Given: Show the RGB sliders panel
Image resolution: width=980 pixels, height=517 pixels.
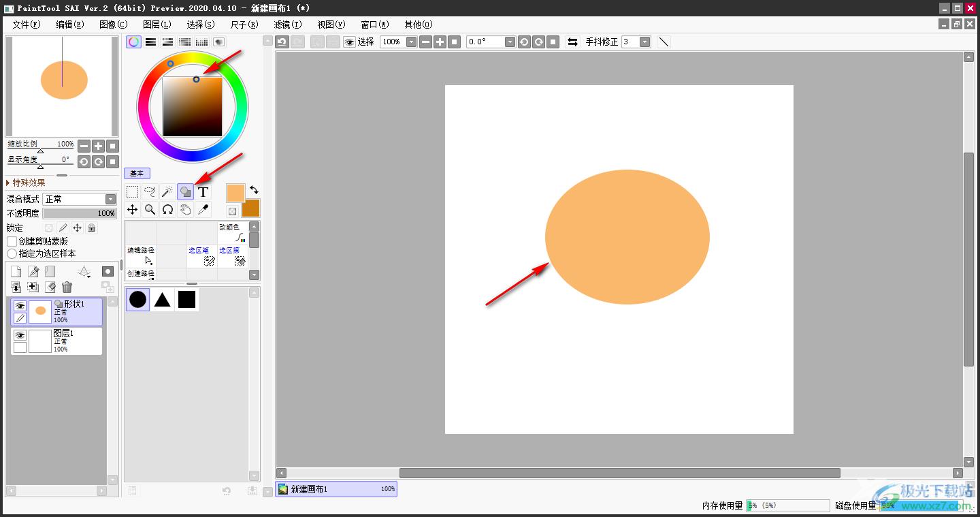Looking at the screenshot, I should click(151, 42).
